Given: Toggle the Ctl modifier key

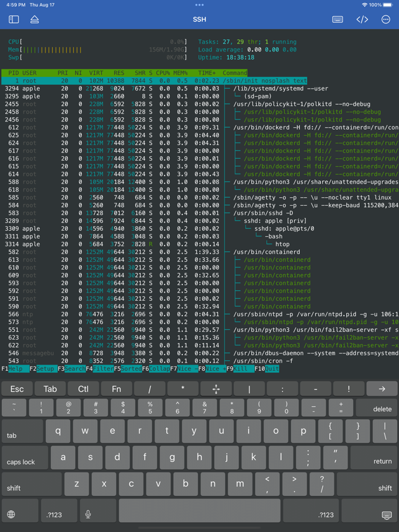Looking at the screenshot, I should [83, 389].
